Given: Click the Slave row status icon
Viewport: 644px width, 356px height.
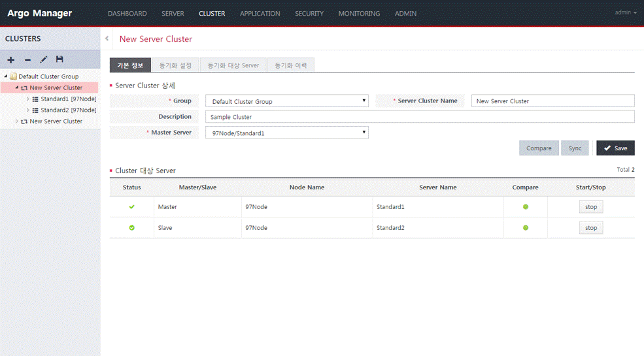Looking at the screenshot, I should click(x=131, y=227).
